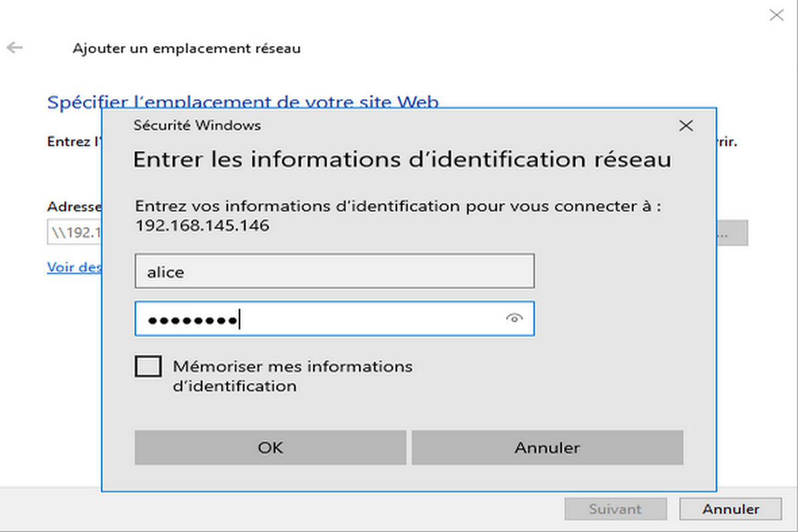The height and width of the screenshot is (532, 798).
Task: Click the 192.168.145.146 server address text
Action: pyautogui.click(x=202, y=226)
